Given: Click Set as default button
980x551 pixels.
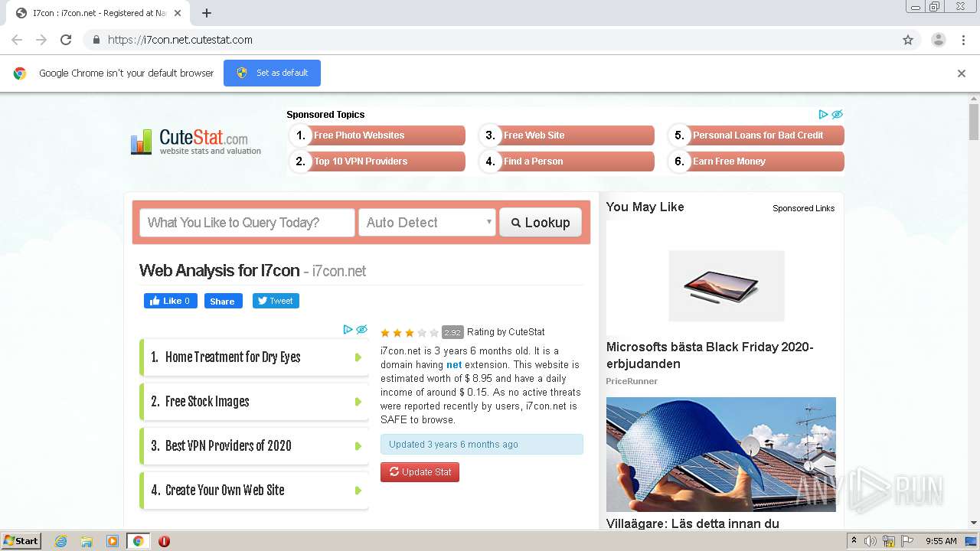Looking at the screenshot, I should [x=272, y=73].
